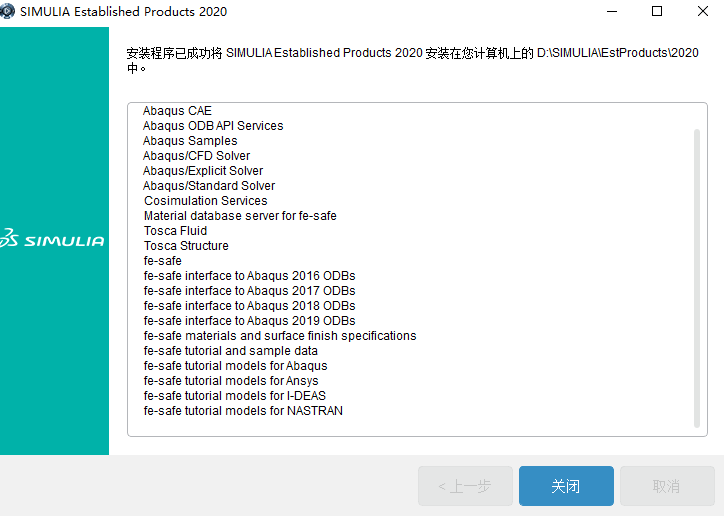Image resolution: width=724 pixels, height=516 pixels.
Task: Click the SIMULIA logo in the teal sidebar
Action: 52,239
